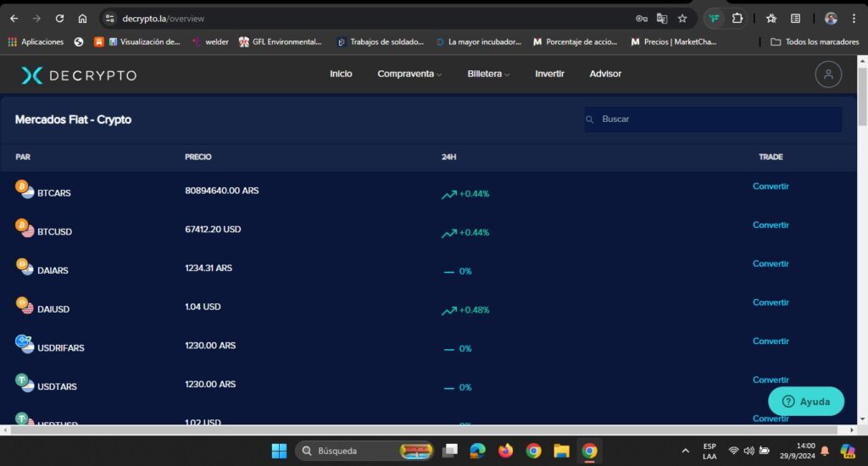Click the page's vertical scrollbar
Viewport: 868px width, 466px height.
862,254
